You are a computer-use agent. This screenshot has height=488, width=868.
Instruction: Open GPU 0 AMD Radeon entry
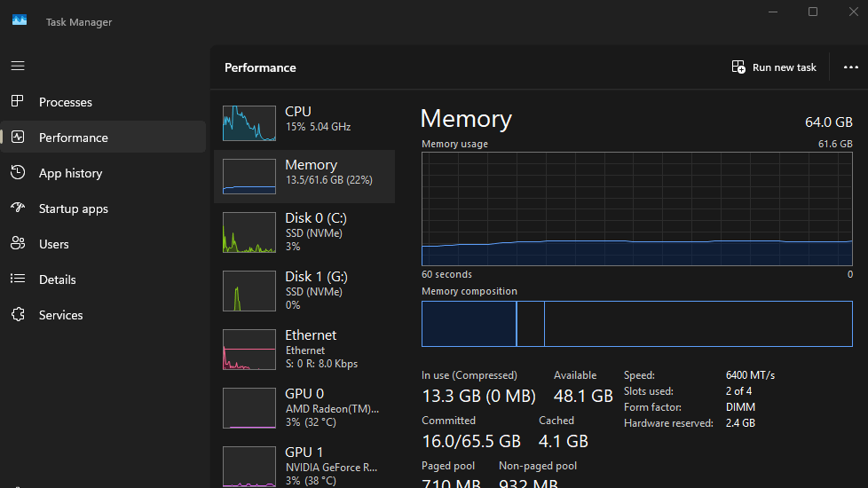click(304, 408)
